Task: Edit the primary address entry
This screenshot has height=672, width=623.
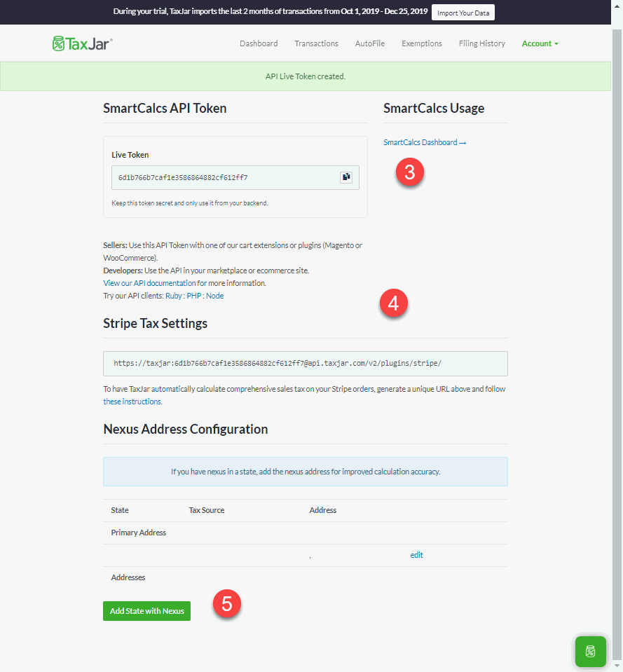Action: [x=416, y=555]
